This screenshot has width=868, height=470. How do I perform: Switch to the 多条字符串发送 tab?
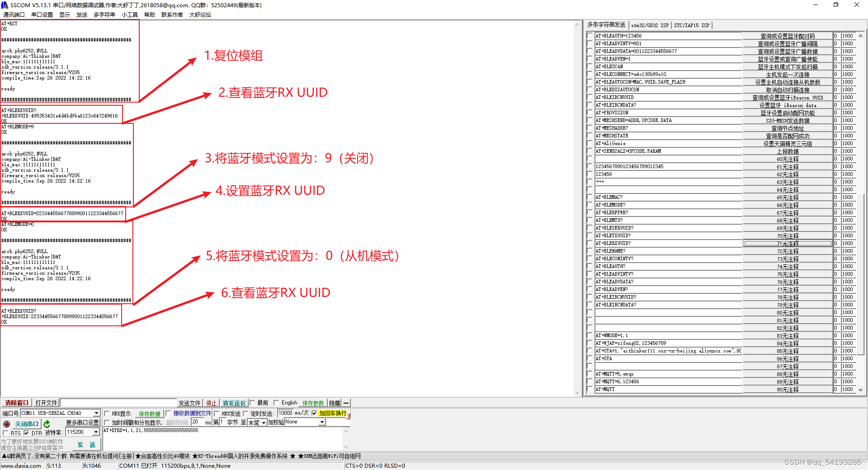[x=606, y=24]
